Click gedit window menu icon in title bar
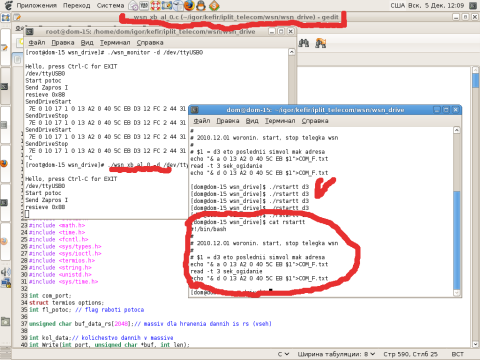The width and height of the screenshot is (480, 360). (17, 17)
